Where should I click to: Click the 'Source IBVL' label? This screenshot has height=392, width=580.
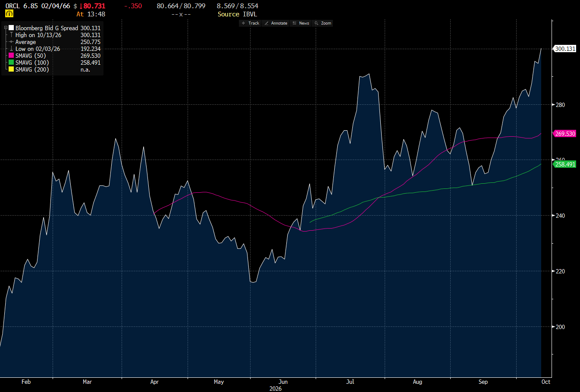tap(237, 14)
